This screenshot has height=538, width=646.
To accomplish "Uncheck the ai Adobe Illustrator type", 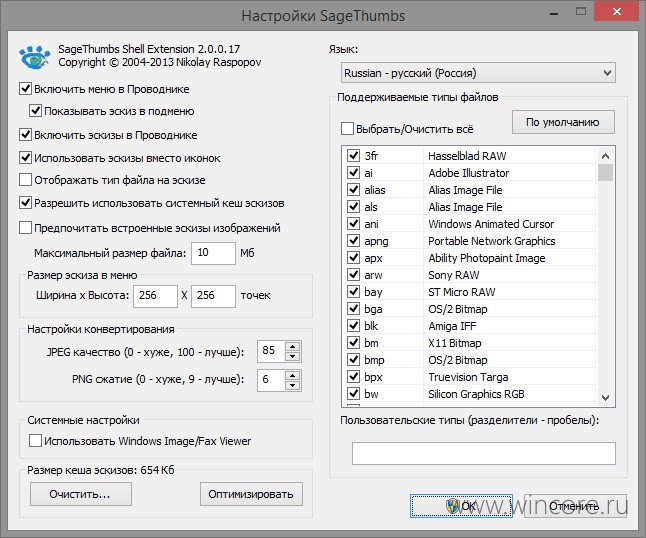I will pyautogui.click(x=353, y=172).
